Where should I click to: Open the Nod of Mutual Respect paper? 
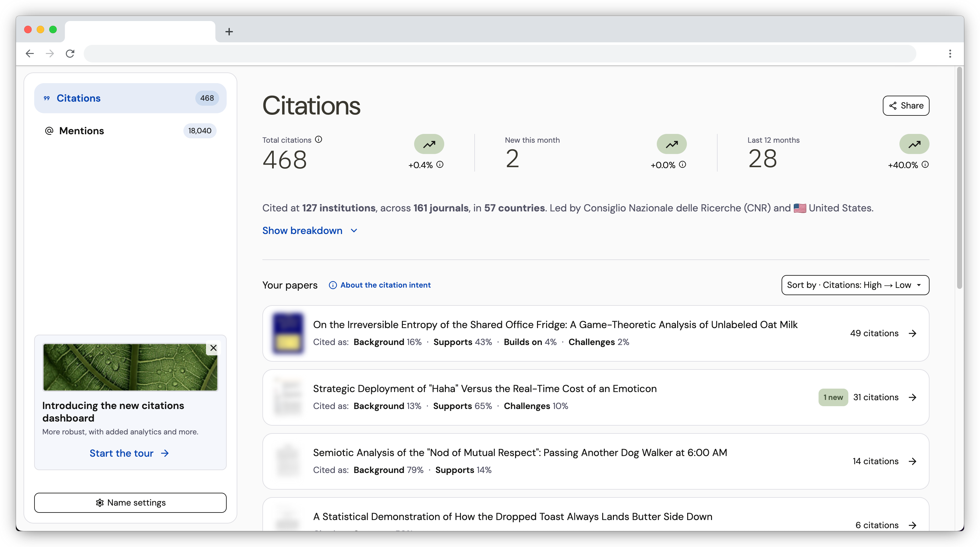coord(520,453)
